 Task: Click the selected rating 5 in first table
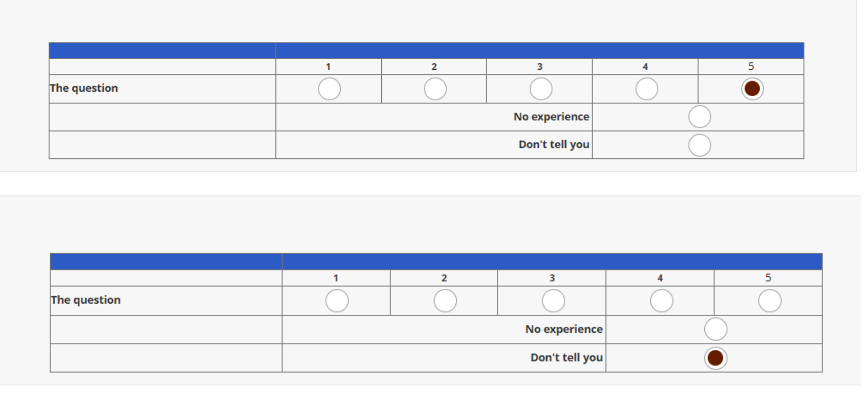(752, 89)
